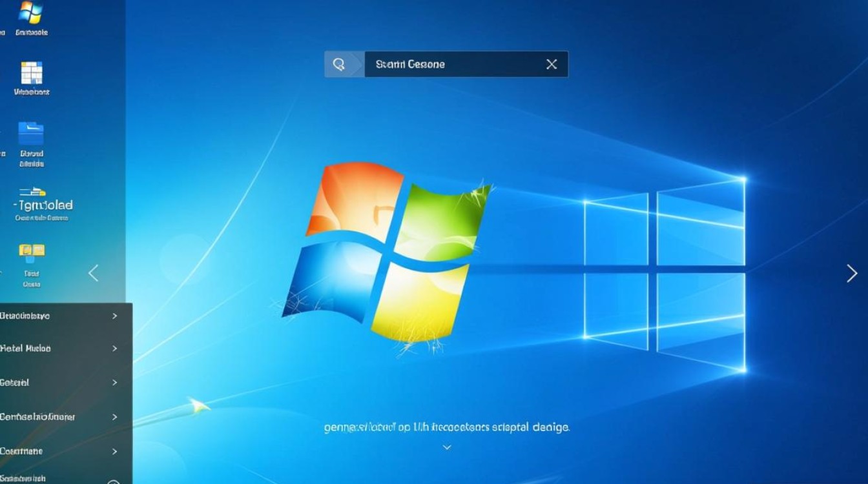Screen dimensions: 868x484
Task: Click the magnifier icon in search bar
Action: tap(339, 65)
